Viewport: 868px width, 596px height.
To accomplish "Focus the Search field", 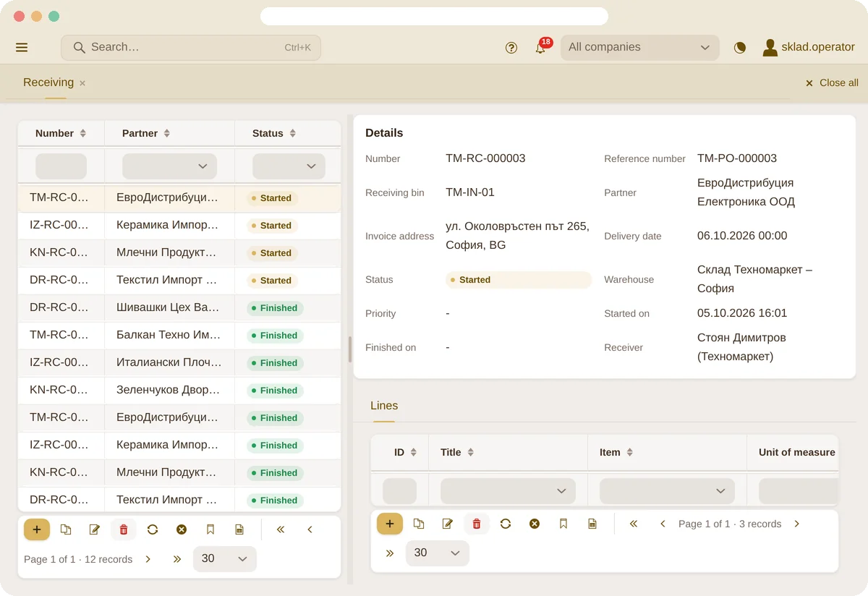I will [191, 48].
